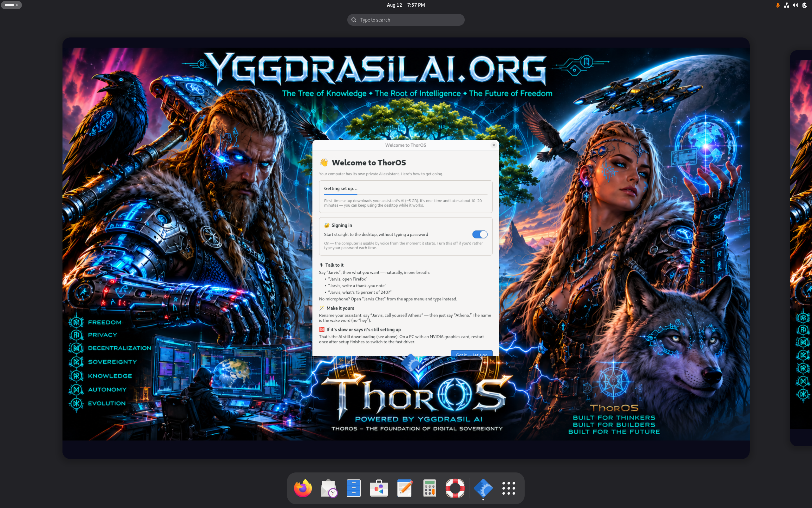Open the volume icon in the system tray
812x508 pixels.
[796, 5]
